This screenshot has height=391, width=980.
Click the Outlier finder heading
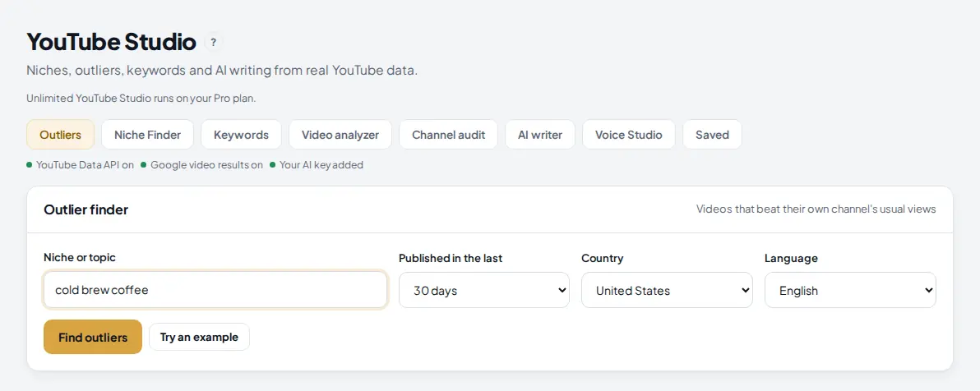tap(86, 209)
